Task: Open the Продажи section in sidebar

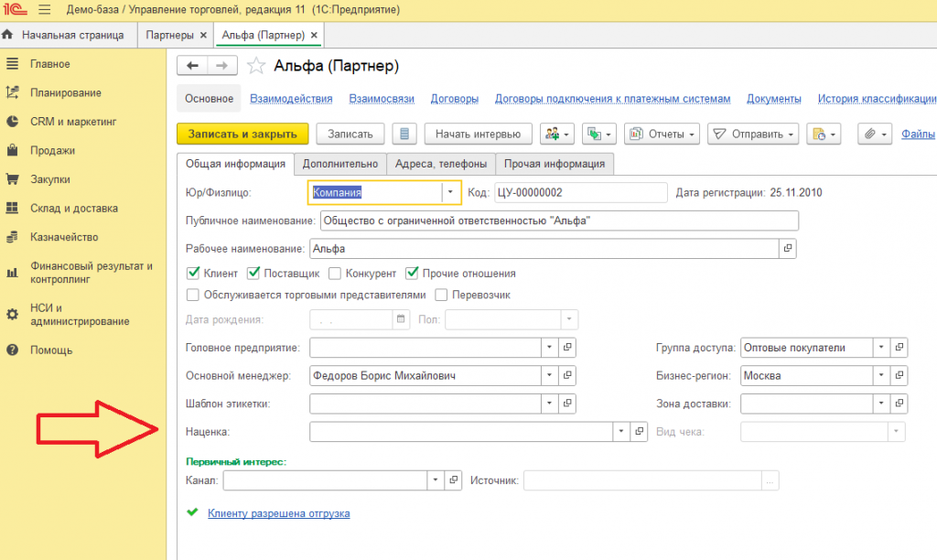Action: pyautogui.click(x=52, y=150)
